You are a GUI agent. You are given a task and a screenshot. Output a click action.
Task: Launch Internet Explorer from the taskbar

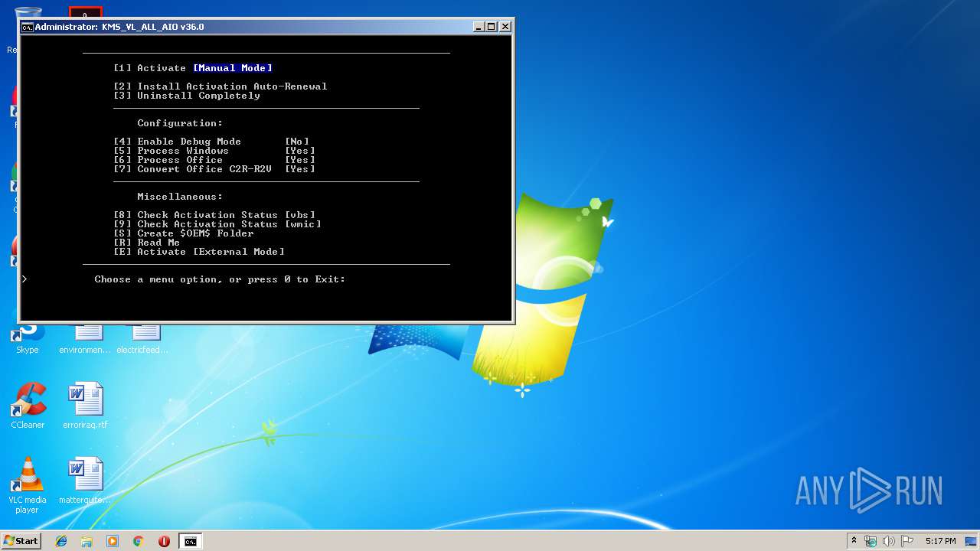(x=61, y=541)
